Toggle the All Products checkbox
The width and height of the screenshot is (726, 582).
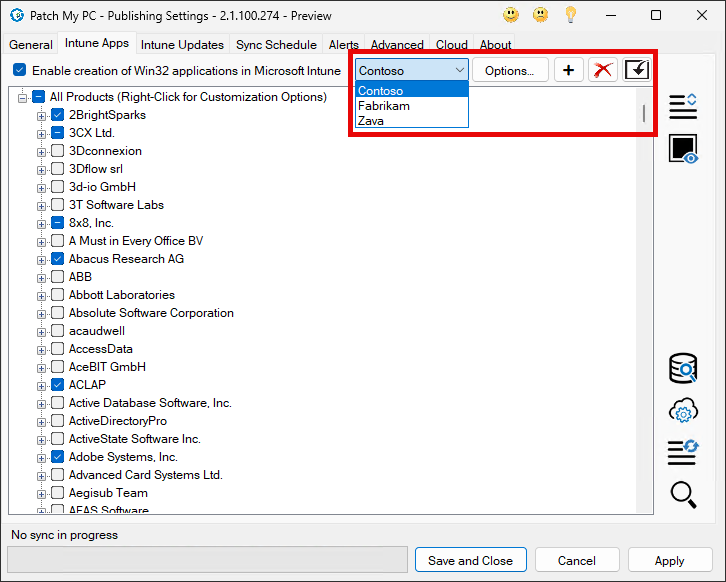38,97
